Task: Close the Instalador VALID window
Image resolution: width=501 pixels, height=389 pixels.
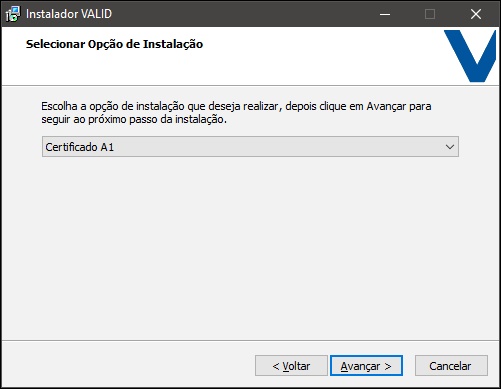Action: tap(476, 14)
